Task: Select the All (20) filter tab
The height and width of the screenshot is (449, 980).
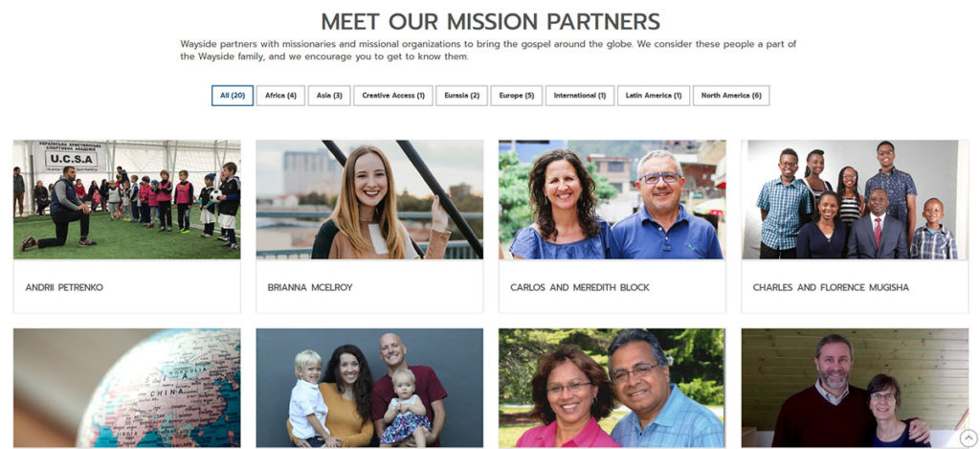Action: (x=233, y=96)
